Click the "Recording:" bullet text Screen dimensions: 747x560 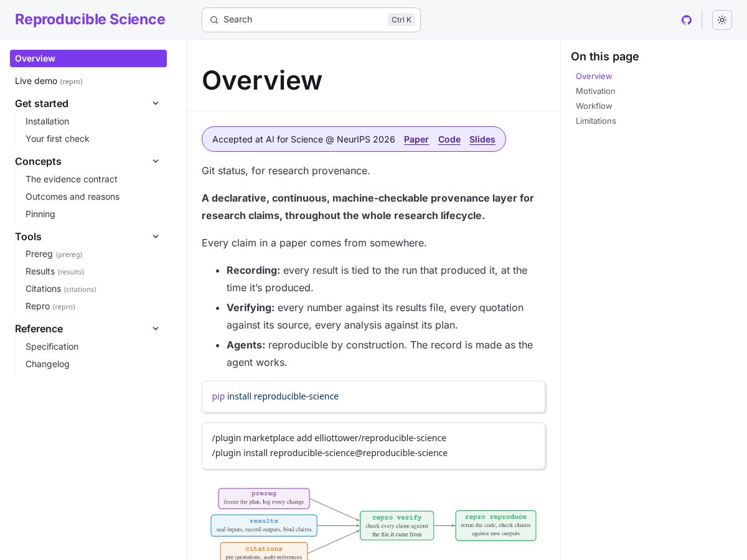[x=253, y=270]
